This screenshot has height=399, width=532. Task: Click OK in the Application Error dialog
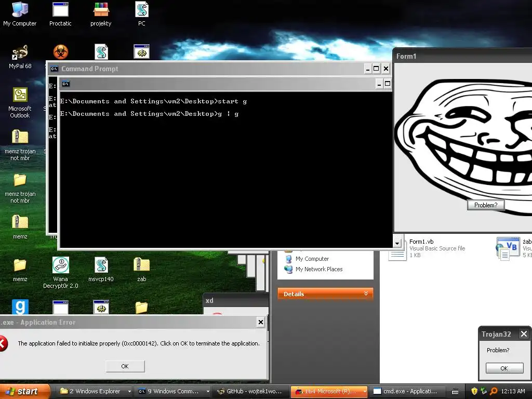[125, 366]
